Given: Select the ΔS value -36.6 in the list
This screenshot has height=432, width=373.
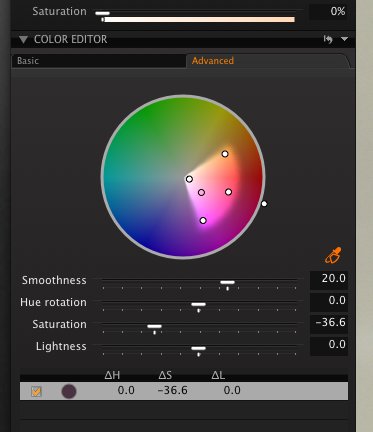Looking at the screenshot, I should pos(173,390).
